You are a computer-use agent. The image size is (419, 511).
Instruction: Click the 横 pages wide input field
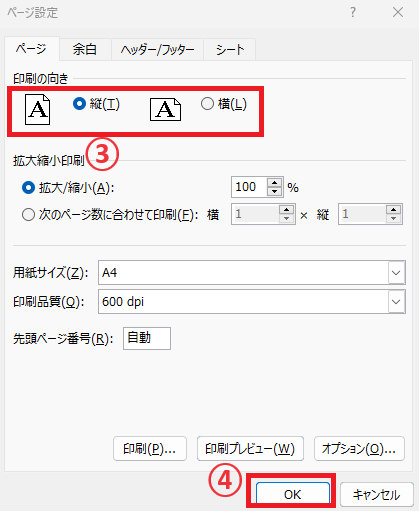point(255,214)
